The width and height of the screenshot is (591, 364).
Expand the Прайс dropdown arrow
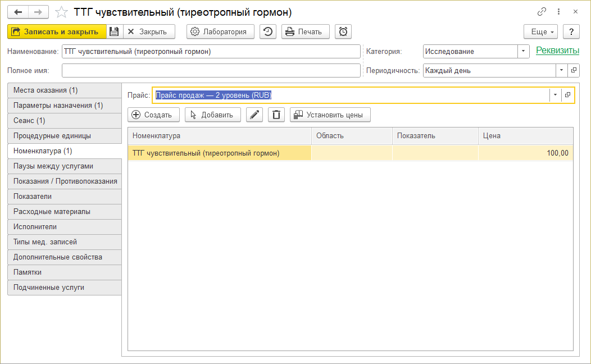[x=555, y=95]
